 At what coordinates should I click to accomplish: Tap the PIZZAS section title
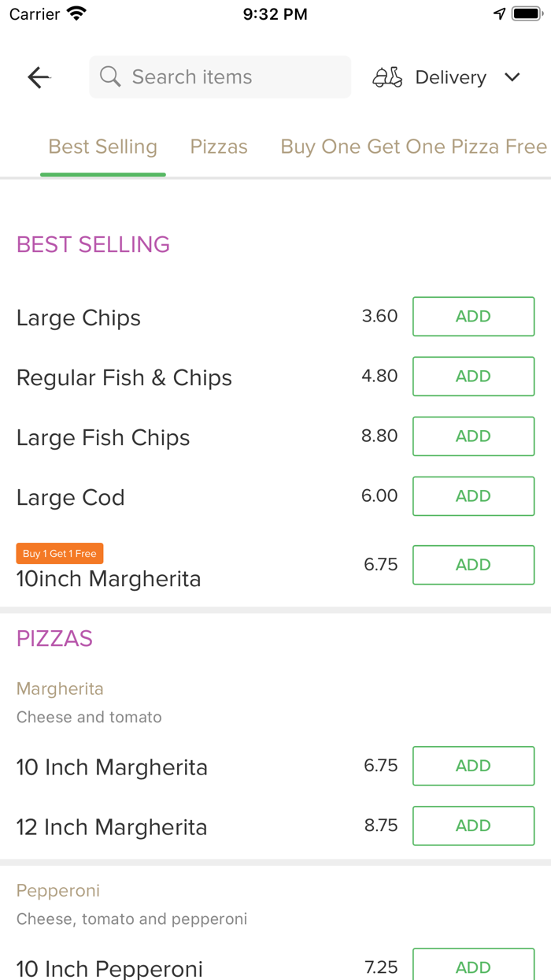[54, 638]
